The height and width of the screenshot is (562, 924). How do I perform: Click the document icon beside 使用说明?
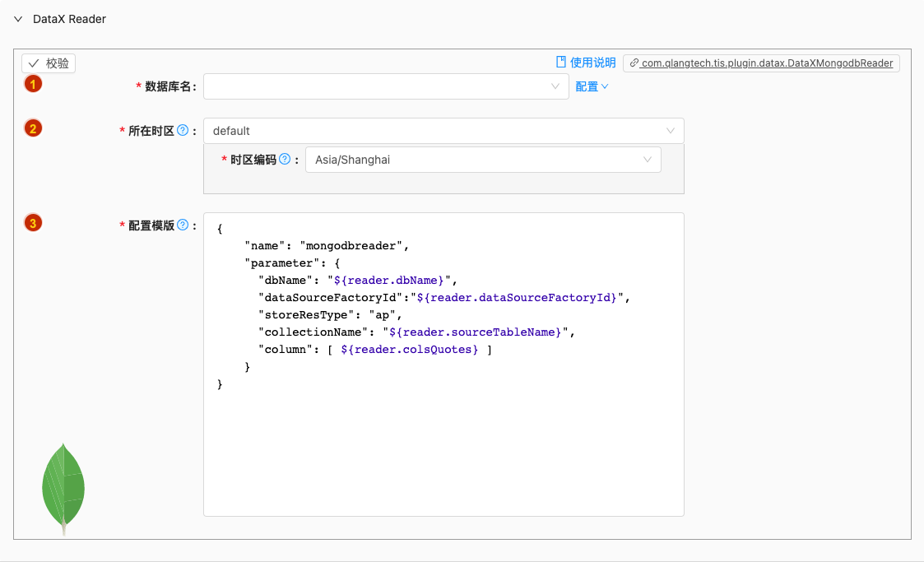click(561, 62)
